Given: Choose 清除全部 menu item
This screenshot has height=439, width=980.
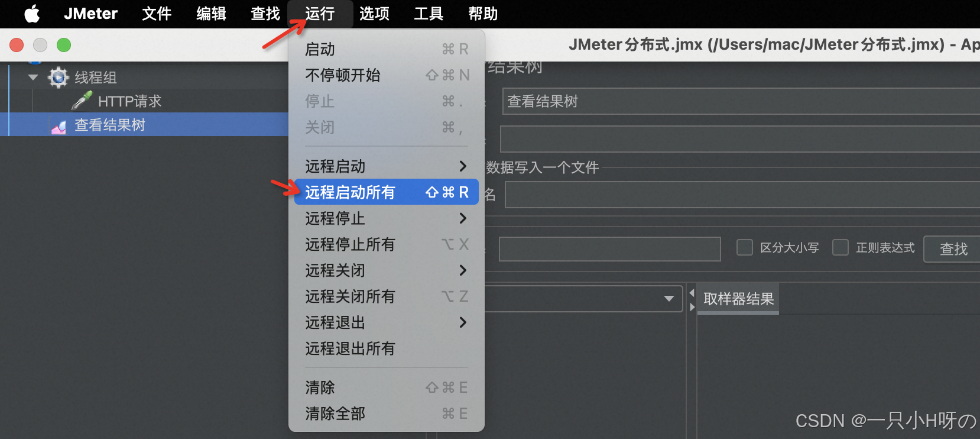Looking at the screenshot, I should 387,414.
